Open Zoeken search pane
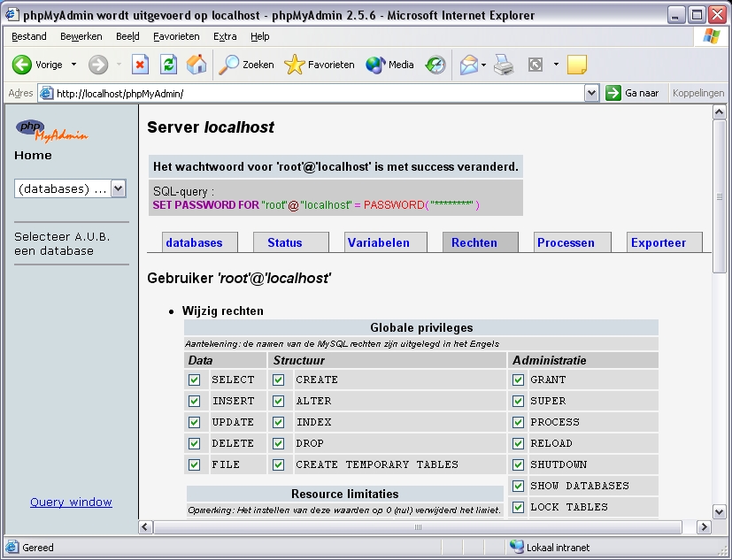 pyautogui.click(x=246, y=65)
